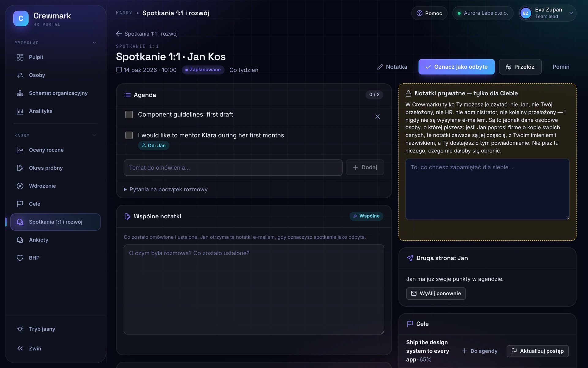Open Ankiety section
This screenshot has height=368, width=588.
[55, 240]
